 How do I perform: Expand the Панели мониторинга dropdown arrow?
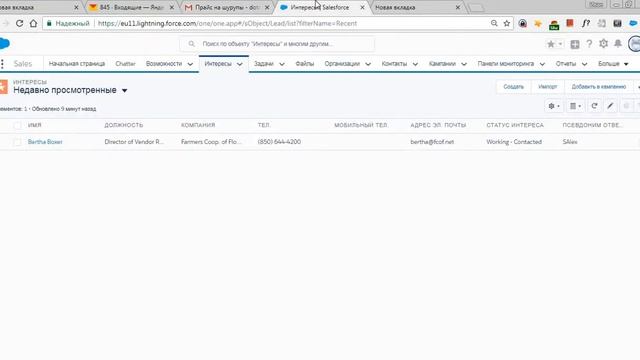(x=542, y=64)
